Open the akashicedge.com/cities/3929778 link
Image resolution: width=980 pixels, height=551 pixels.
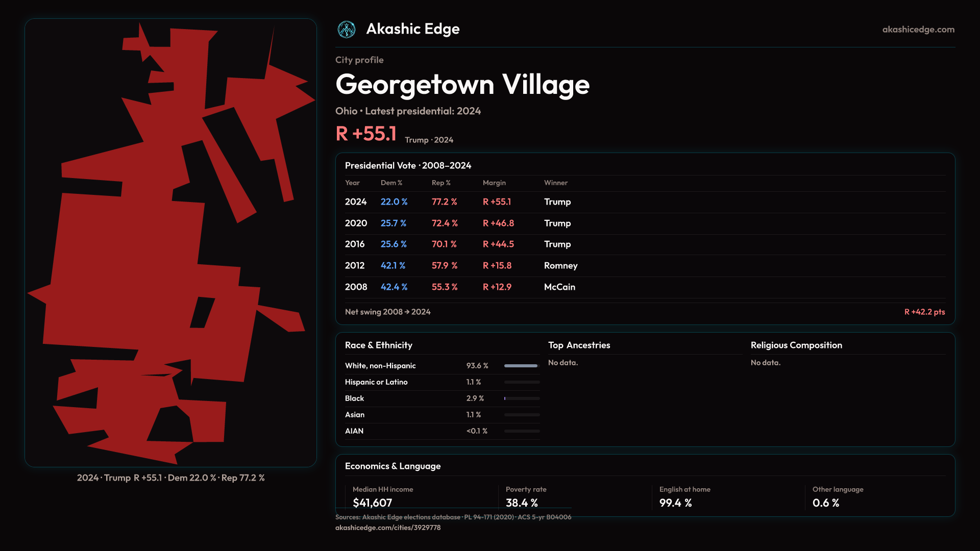pyautogui.click(x=387, y=528)
